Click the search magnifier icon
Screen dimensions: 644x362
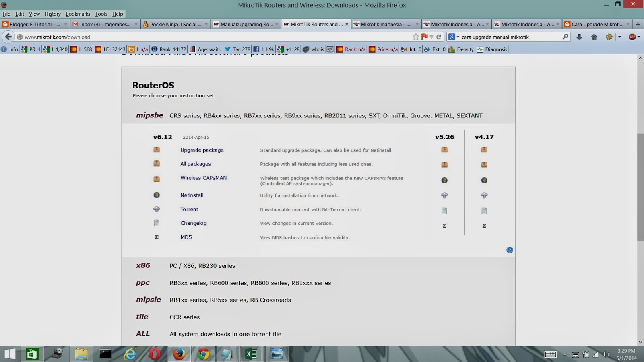point(565,37)
